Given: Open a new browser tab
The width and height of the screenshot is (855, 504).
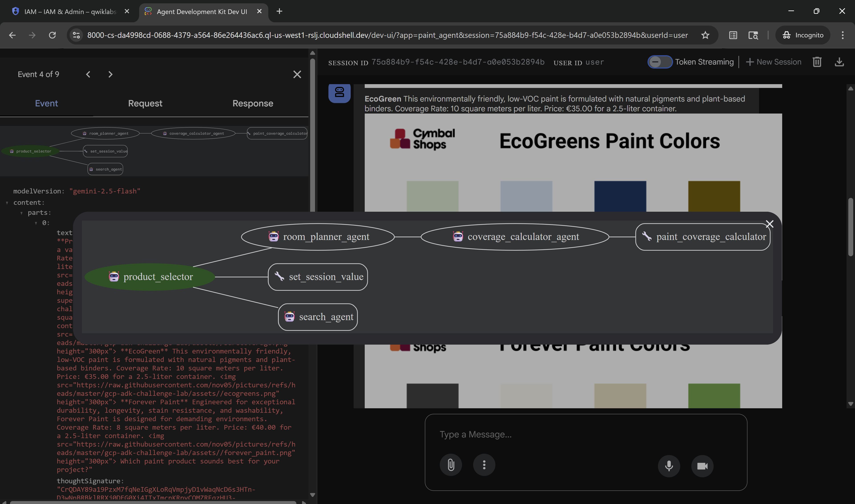Looking at the screenshot, I should [x=279, y=11].
